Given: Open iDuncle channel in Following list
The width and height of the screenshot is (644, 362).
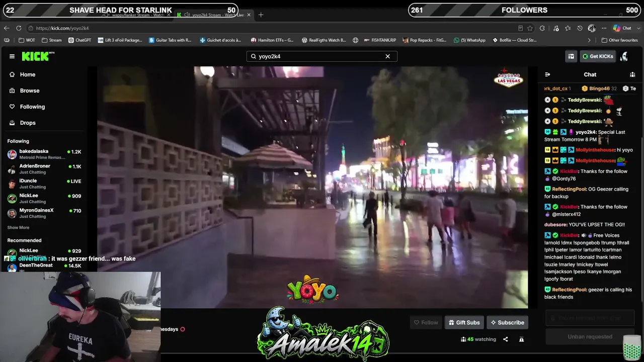Looking at the screenshot, I should (x=44, y=184).
